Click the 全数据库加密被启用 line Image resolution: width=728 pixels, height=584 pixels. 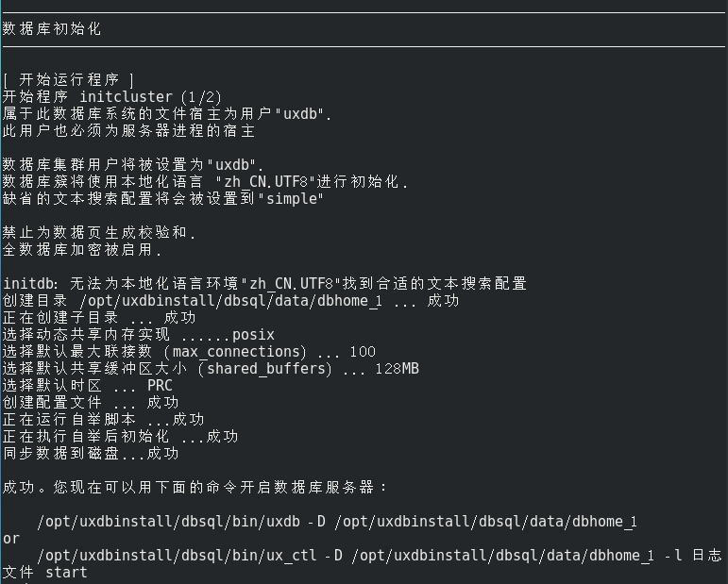[82, 249]
